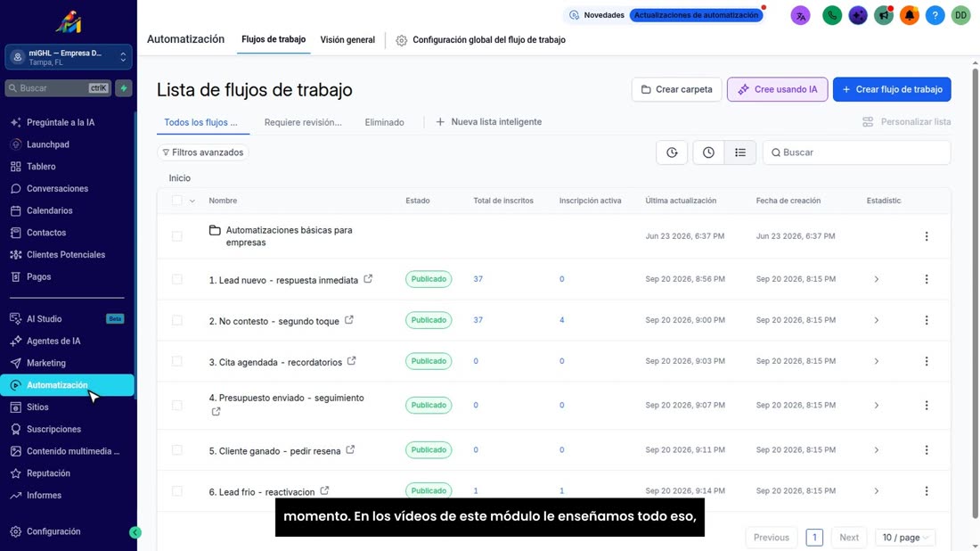Click the green phone dialer icon
This screenshot has width=980, height=551.
tap(832, 15)
